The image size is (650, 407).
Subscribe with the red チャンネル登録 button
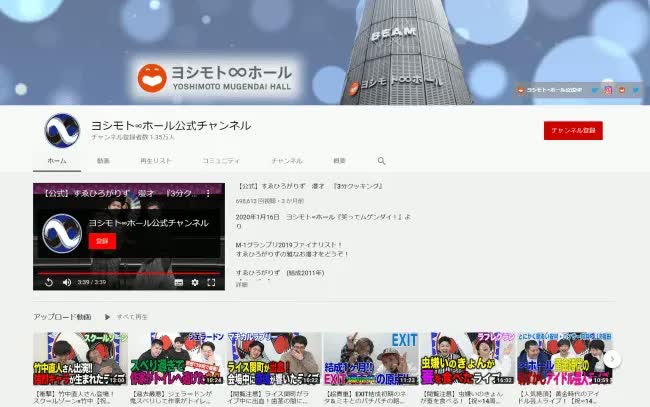(573, 130)
